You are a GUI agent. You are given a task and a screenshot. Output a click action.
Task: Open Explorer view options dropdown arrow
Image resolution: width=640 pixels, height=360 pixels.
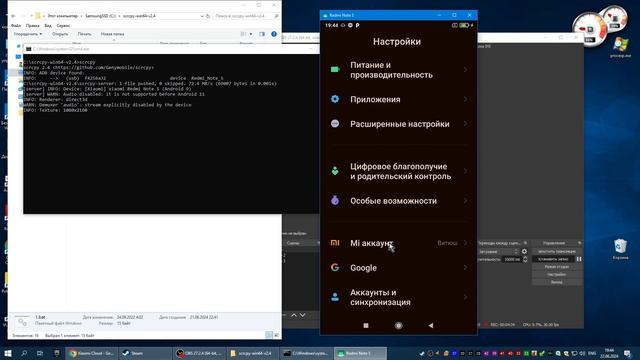point(251,34)
